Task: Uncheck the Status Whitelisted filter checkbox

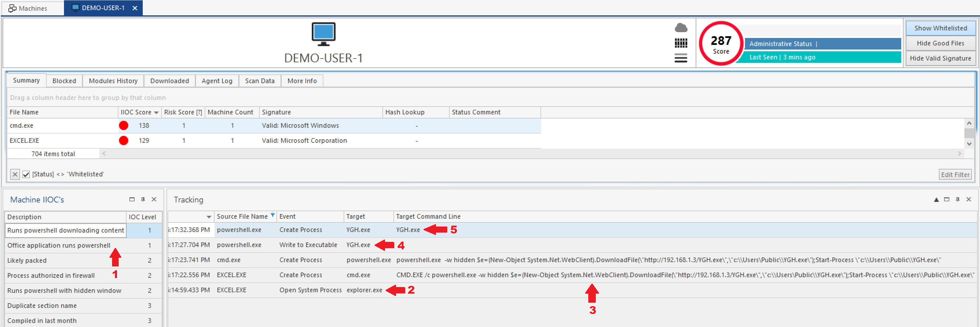Action: (x=26, y=174)
